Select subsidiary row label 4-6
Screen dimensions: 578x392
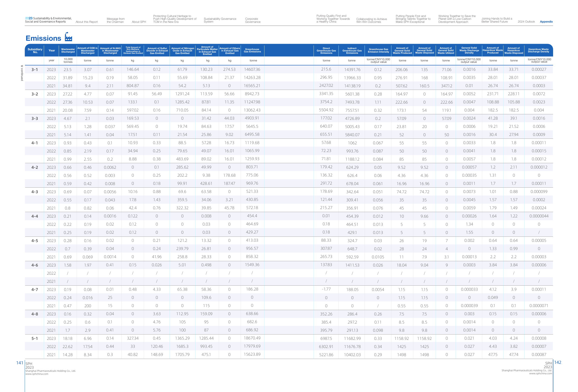34,265
